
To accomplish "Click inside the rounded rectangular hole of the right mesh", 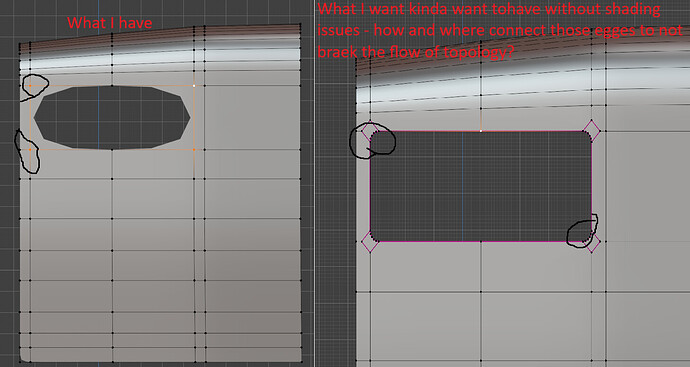I will point(481,186).
